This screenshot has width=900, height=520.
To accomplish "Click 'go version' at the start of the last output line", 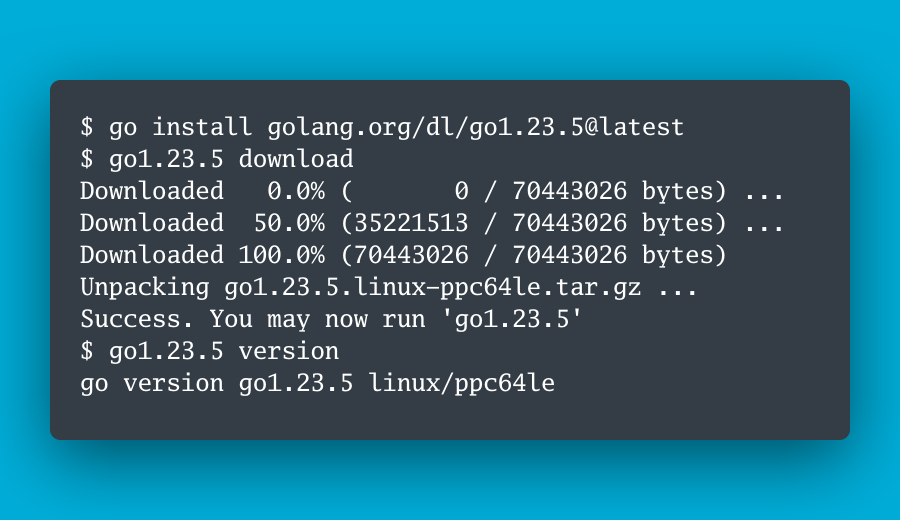I will [x=152, y=383].
